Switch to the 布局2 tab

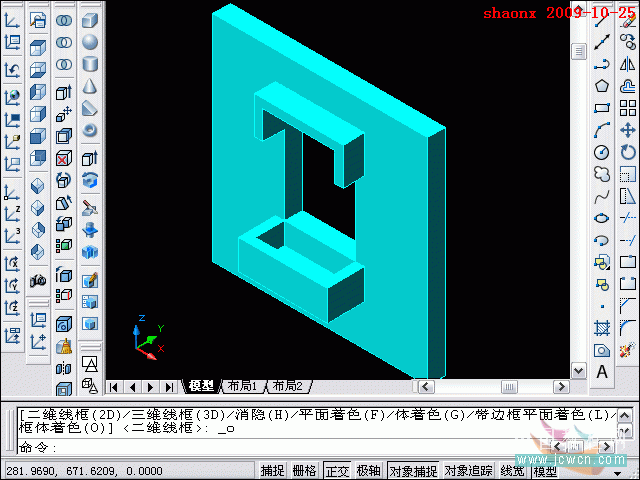click(x=288, y=386)
